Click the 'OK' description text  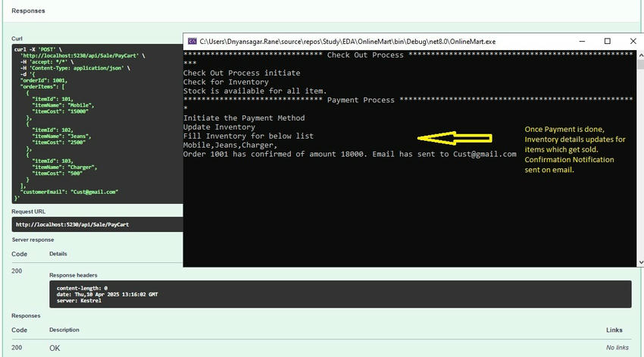coord(55,348)
